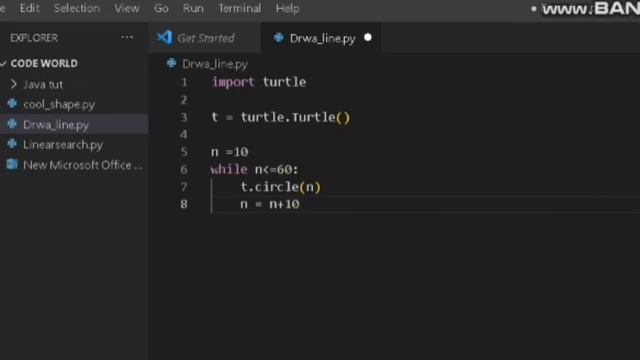The height and width of the screenshot is (360, 640).
Task: Open cool_shape.py in the explorer
Action: pos(59,104)
